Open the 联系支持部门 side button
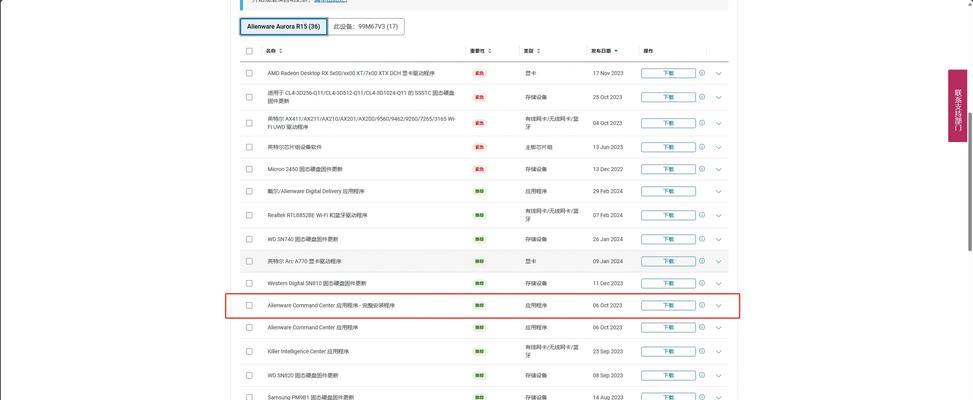Image resolution: width=973 pixels, height=400 pixels. tap(957, 105)
